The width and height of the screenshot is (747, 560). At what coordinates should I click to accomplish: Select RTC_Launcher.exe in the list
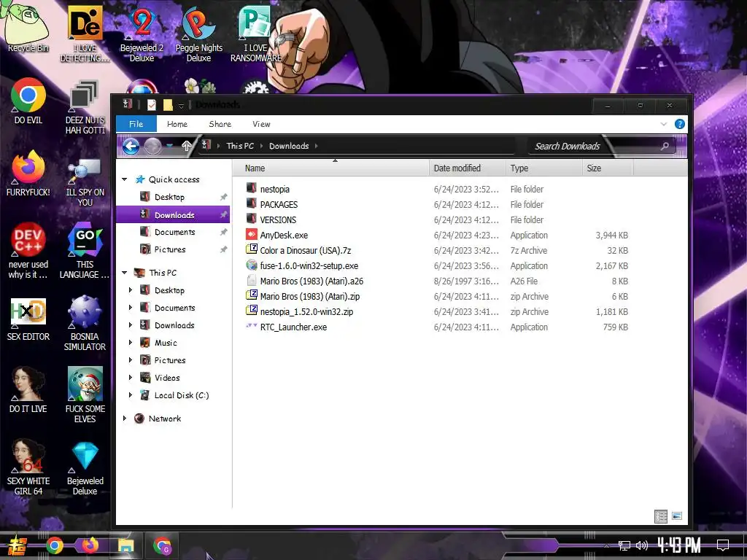[293, 327]
